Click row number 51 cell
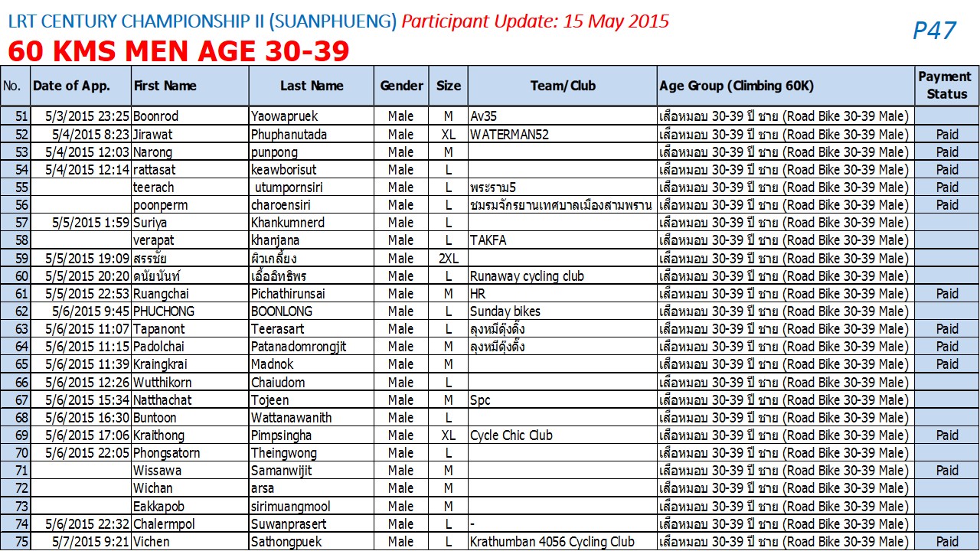The image size is (980, 551). (x=15, y=116)
